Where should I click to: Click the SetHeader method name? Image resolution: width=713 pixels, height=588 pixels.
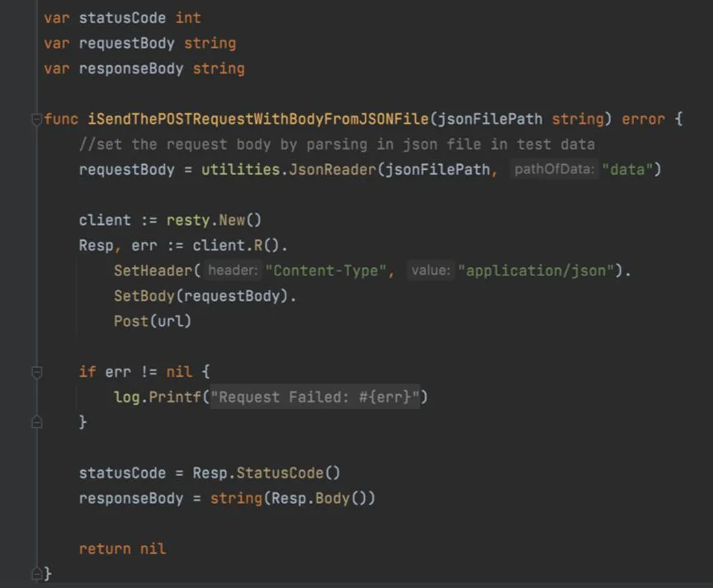[153, 270]
